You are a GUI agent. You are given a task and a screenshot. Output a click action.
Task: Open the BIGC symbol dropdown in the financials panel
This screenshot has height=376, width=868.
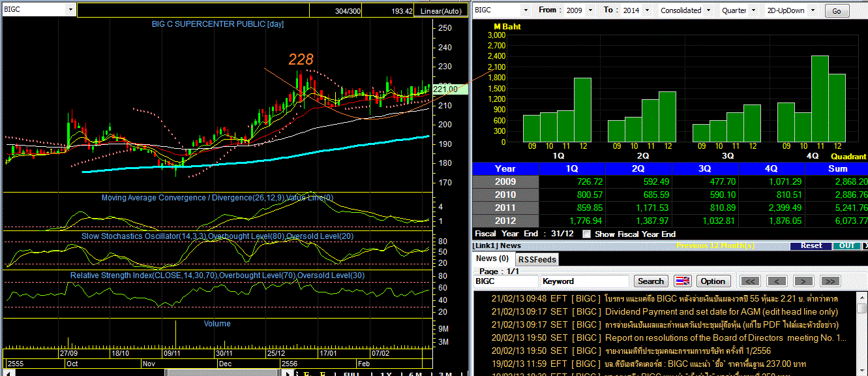point(526,10)
